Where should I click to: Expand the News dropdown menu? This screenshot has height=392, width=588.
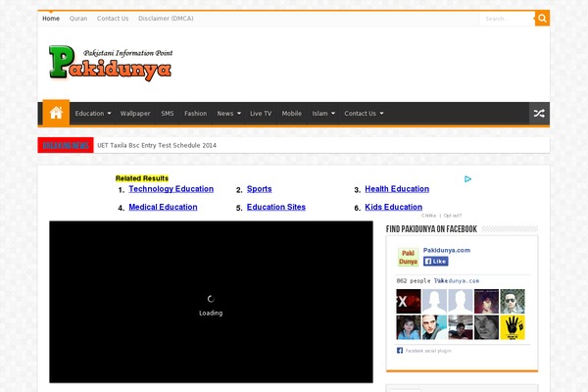coord(228,114)
